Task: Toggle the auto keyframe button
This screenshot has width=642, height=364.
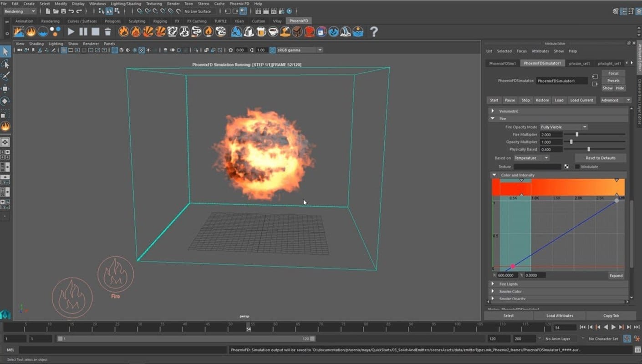Action: point(627,339)
